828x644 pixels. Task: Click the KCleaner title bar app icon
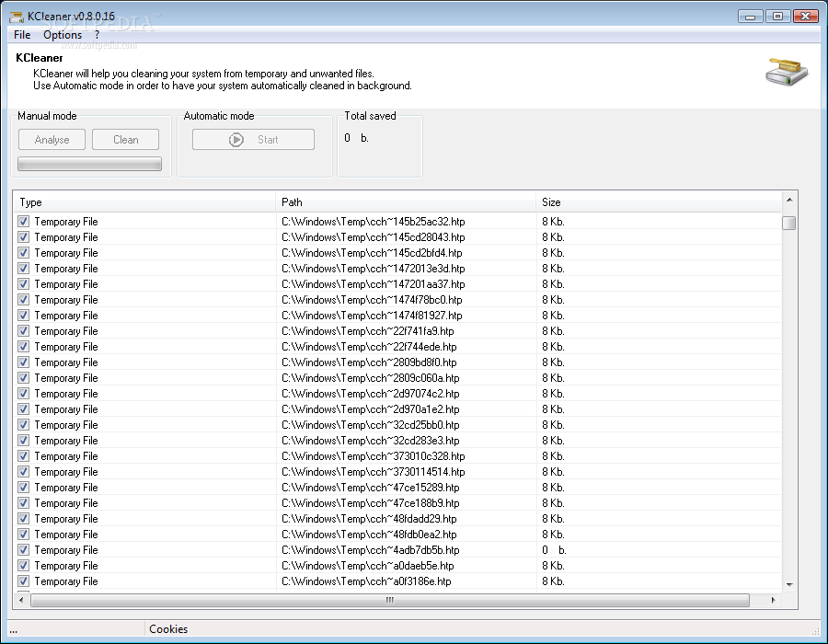click(17, 17)
